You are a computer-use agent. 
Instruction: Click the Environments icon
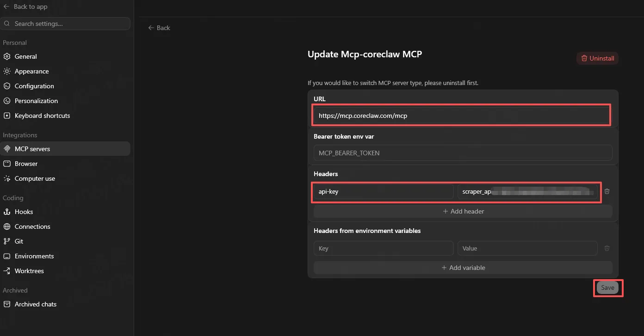coord(7,256)
